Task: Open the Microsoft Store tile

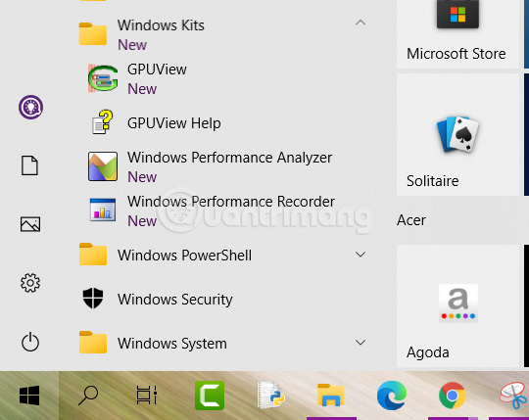Action: (457, 33)
